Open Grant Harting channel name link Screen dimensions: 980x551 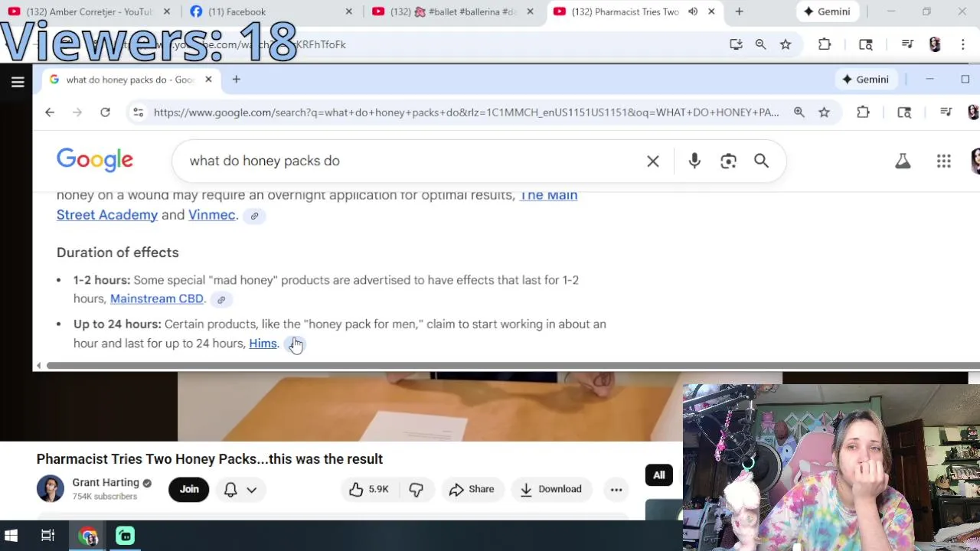click(106, 482)
